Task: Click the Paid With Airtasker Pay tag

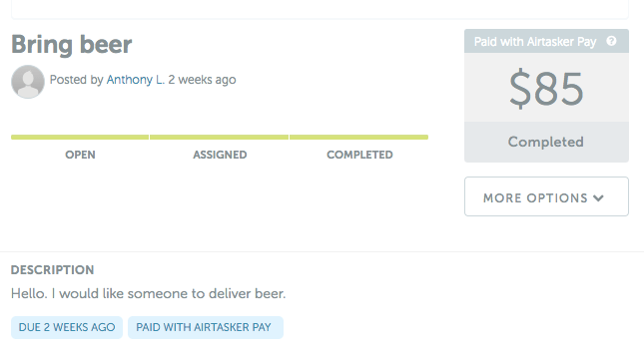Action: (206, 328)
